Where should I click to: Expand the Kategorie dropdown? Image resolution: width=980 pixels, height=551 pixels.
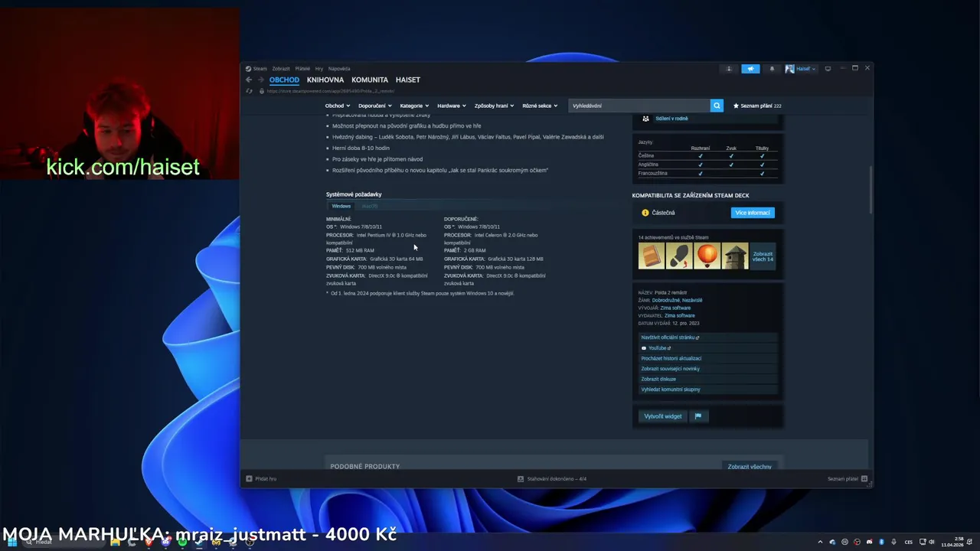point(414,106)
